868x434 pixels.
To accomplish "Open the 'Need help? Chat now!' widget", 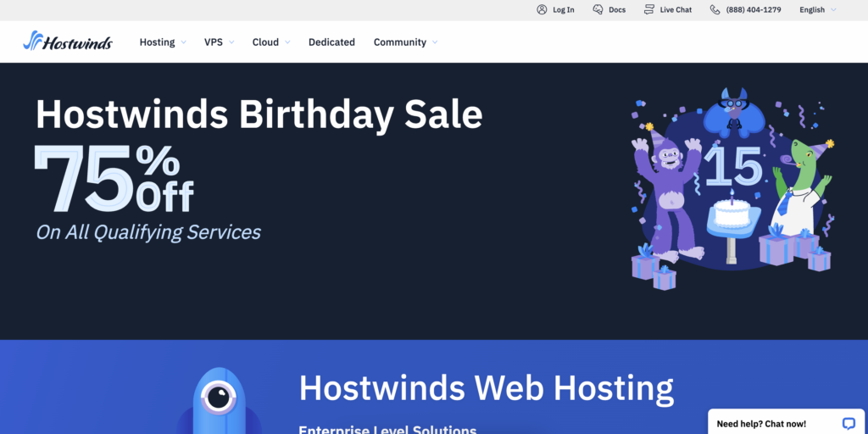I will [x=761, y=424].
